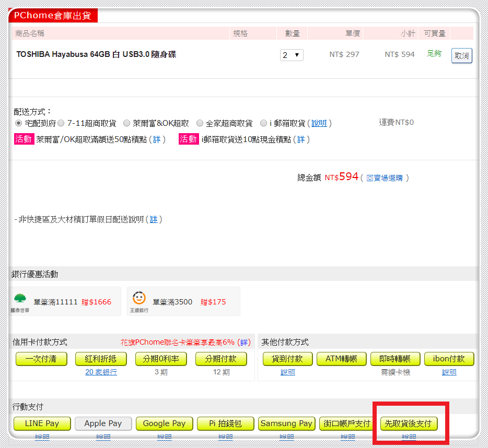Select 萊爾富&OK超取 delivery option
The height and width of the screenshot is (448, 488).
(x=126, y=123)
